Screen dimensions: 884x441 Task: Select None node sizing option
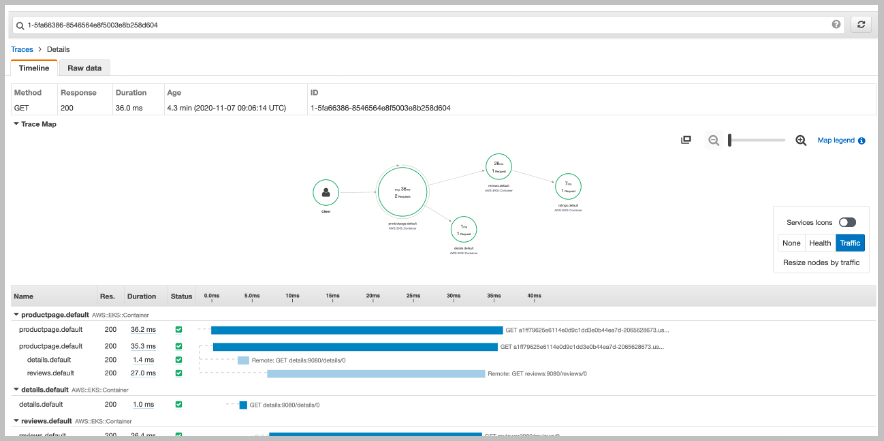pyautogui.click(x=792, y=243)
